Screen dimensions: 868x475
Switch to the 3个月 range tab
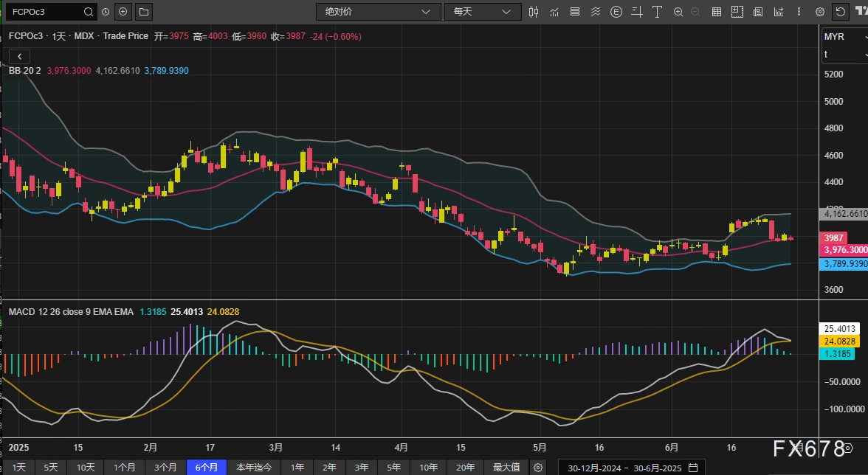(x=165, y=467)
